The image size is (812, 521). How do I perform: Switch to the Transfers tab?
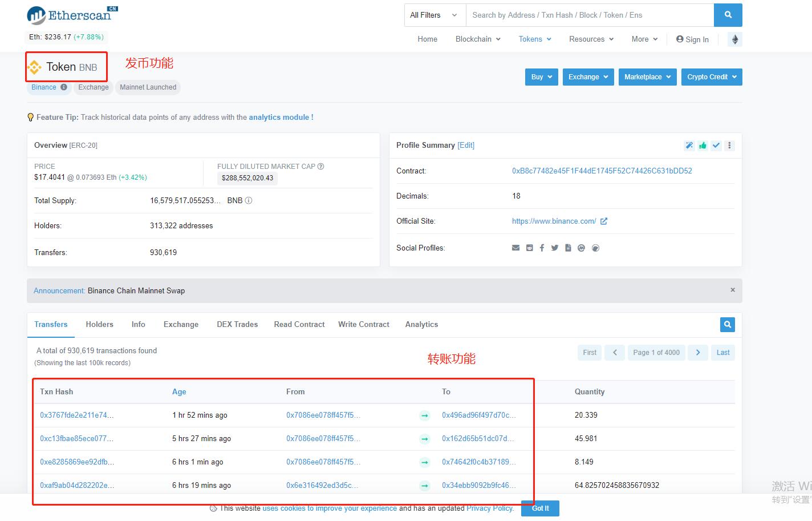pos(51,325)
